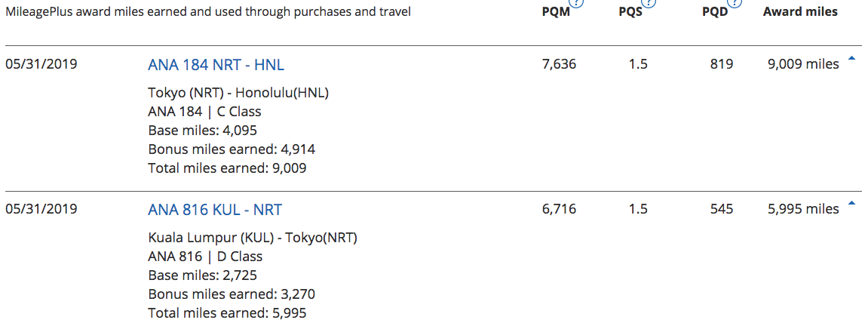Click the MileagePlus award miles description heading
The height and width of the screenshot is (323, 868).
tap(208, 13)
